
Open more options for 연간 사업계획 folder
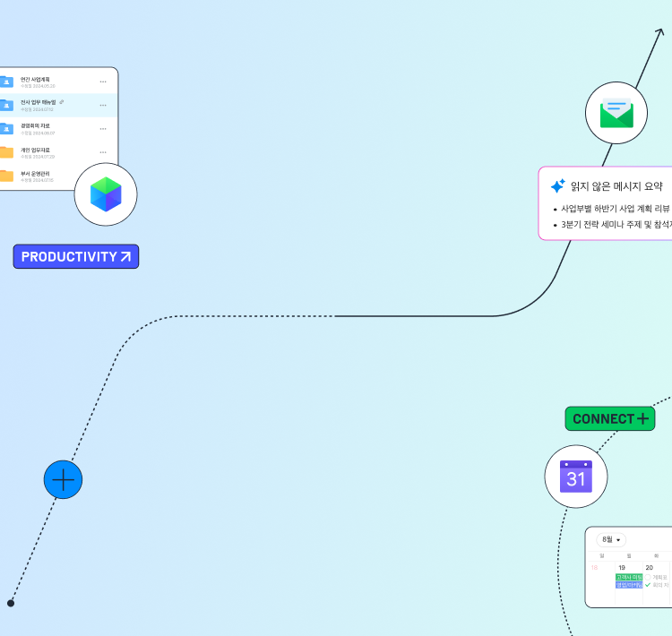point(103,82)
